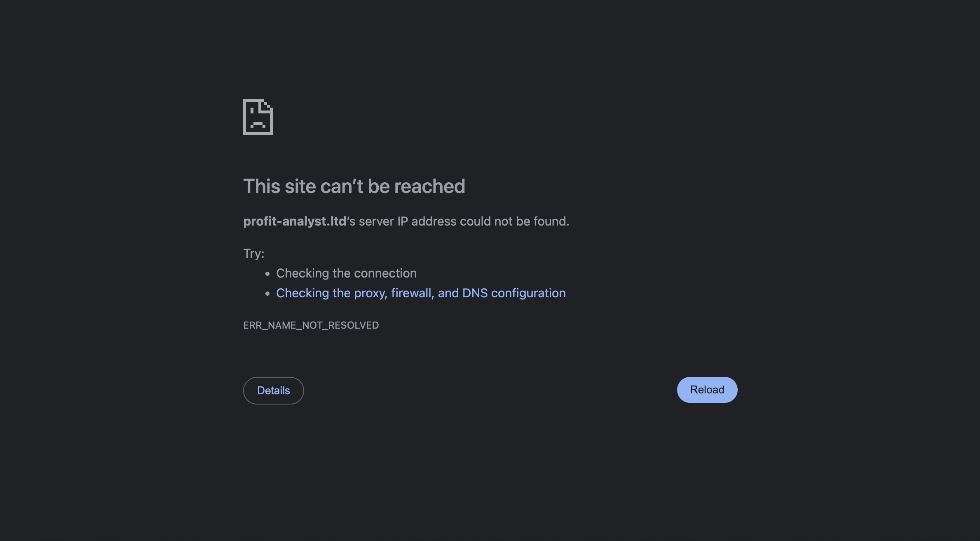Image resolution: width=980 pixels, height=541 pixels.
Task: Click the bullet before "Checking the connection"
Action: [x=267, y=274]
